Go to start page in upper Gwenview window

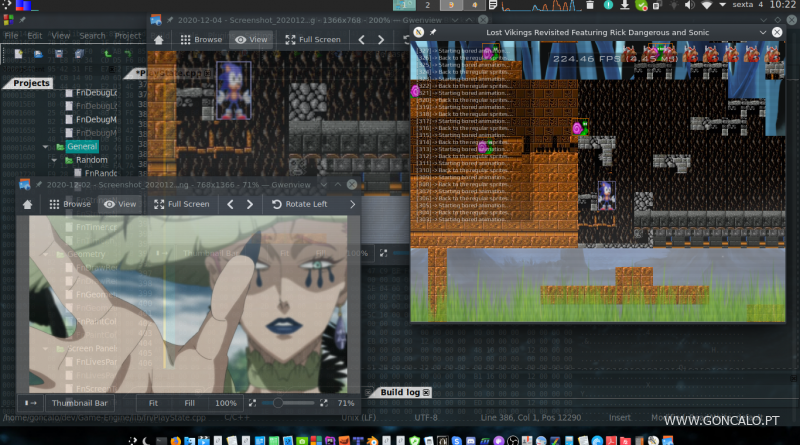click(159, 39)
